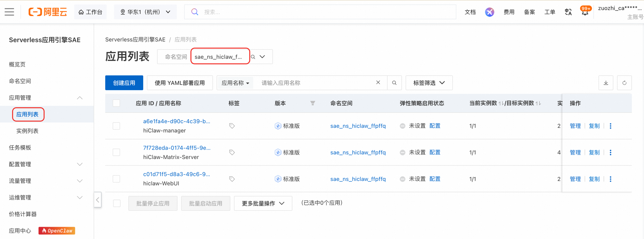Expand the namespace dropdown chevron

point(263,57)
